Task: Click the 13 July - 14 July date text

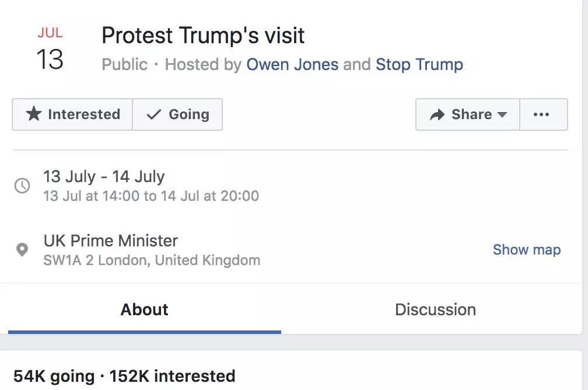Action: (104, 176)
